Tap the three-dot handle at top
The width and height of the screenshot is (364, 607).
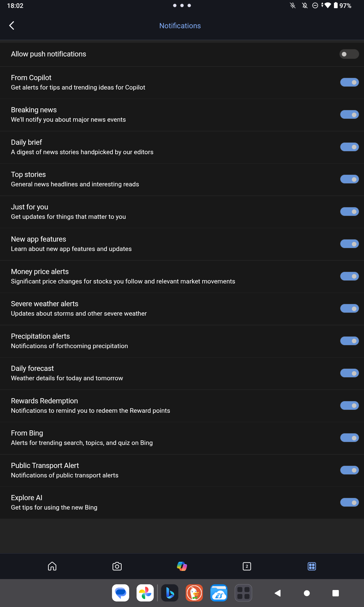182,5
